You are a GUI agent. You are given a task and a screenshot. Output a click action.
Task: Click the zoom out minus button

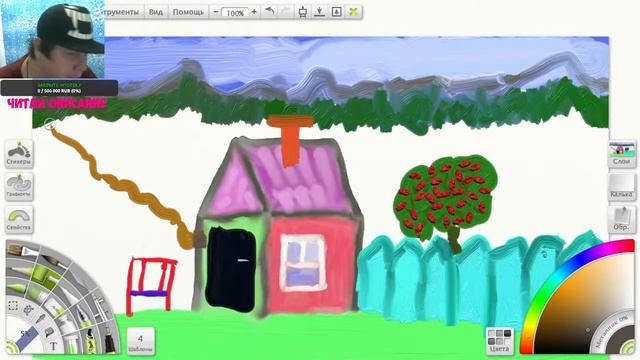pos(216,12)
